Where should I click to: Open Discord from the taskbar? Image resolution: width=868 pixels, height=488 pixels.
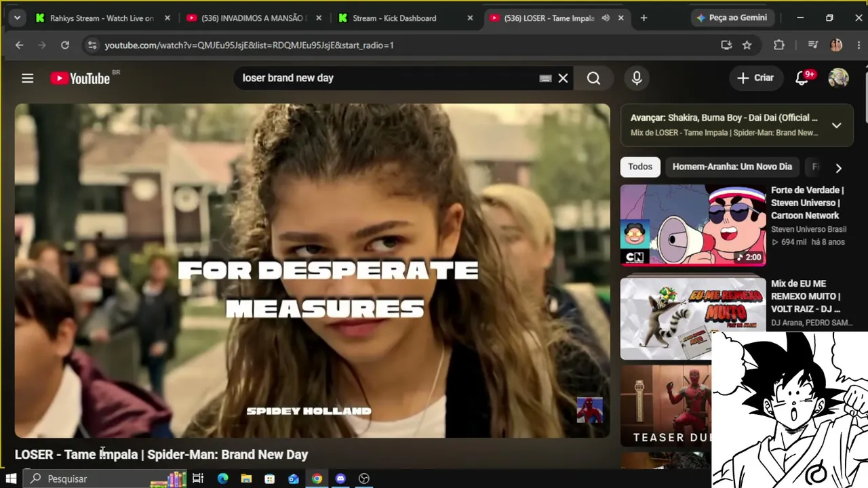(x=340, y=479)
